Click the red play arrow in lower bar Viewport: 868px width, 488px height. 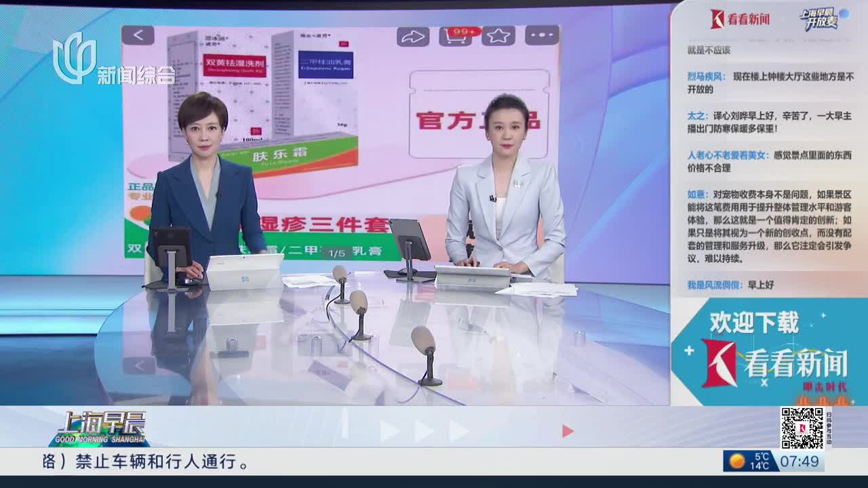(568, 431)
